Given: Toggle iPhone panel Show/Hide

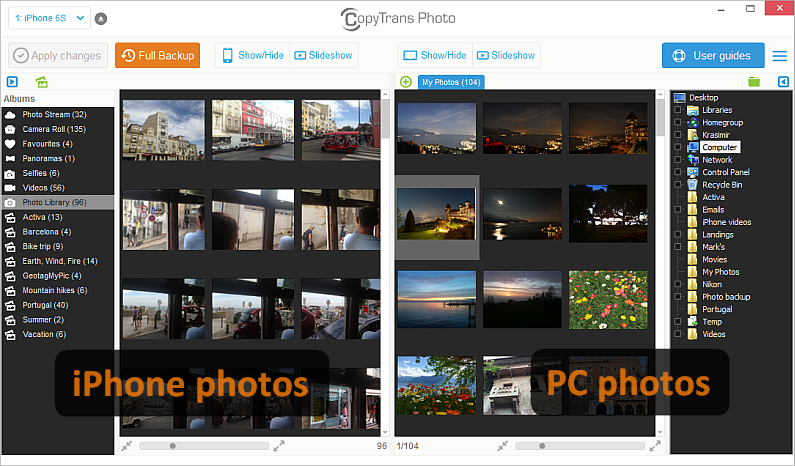Looking at the screenshot, I should point(253,55).
